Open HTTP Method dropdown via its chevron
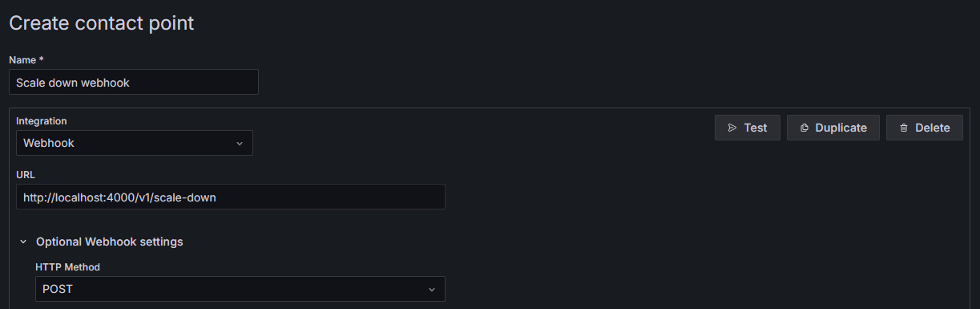 (431, 289)
